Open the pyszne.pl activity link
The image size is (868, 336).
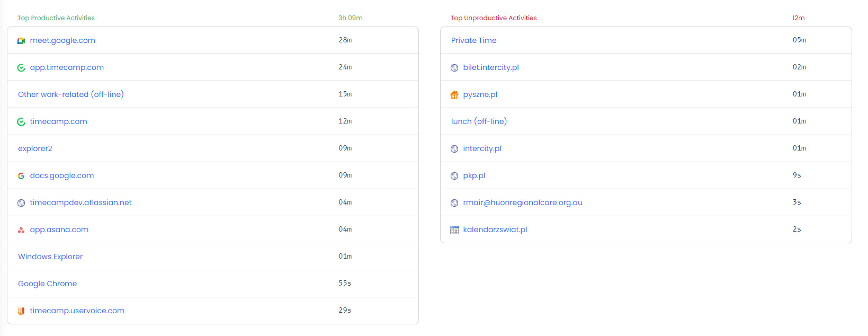[x=480, y=95]
